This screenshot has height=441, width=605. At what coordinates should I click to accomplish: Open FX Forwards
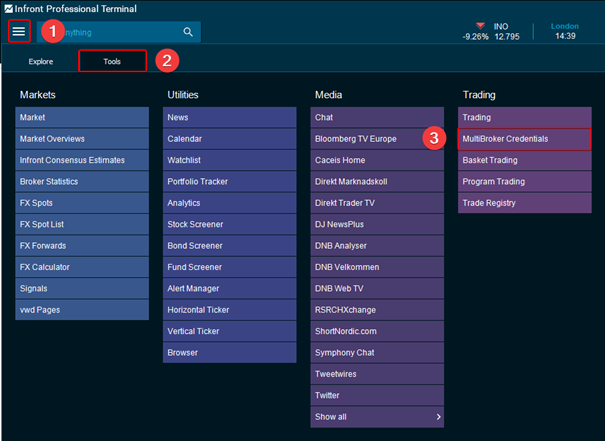point(82,246)
